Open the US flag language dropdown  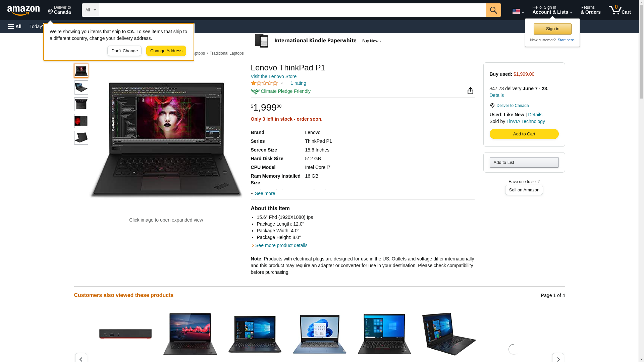pyautogui.click(x=518, y=12)
